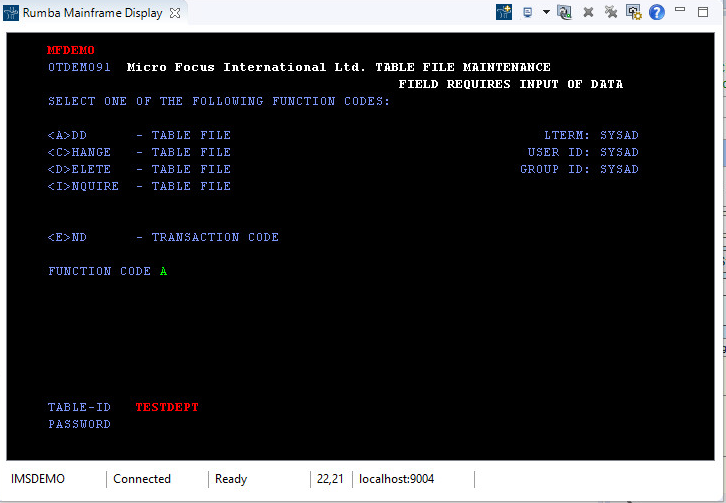Click the single X disconnect icon

tap(588, 12)
